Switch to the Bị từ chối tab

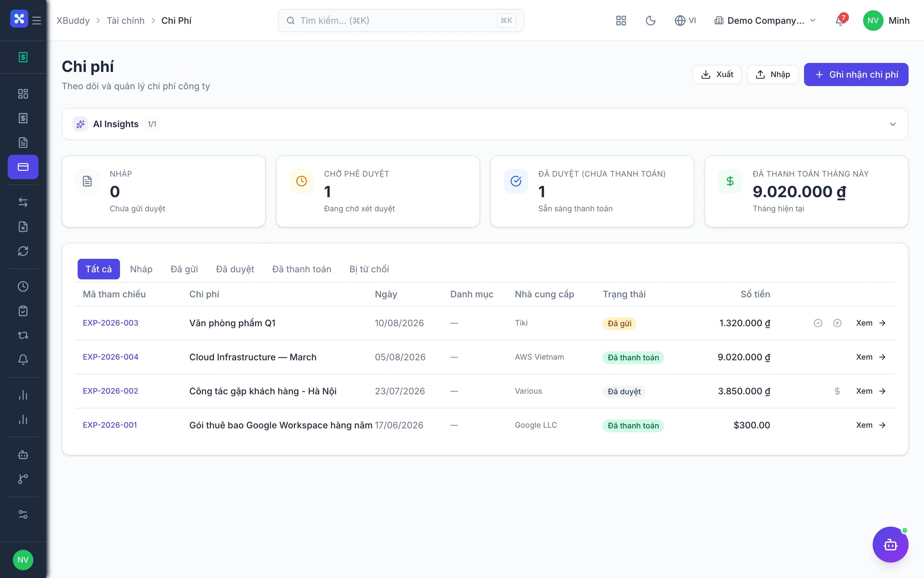(x=369, y=269)
